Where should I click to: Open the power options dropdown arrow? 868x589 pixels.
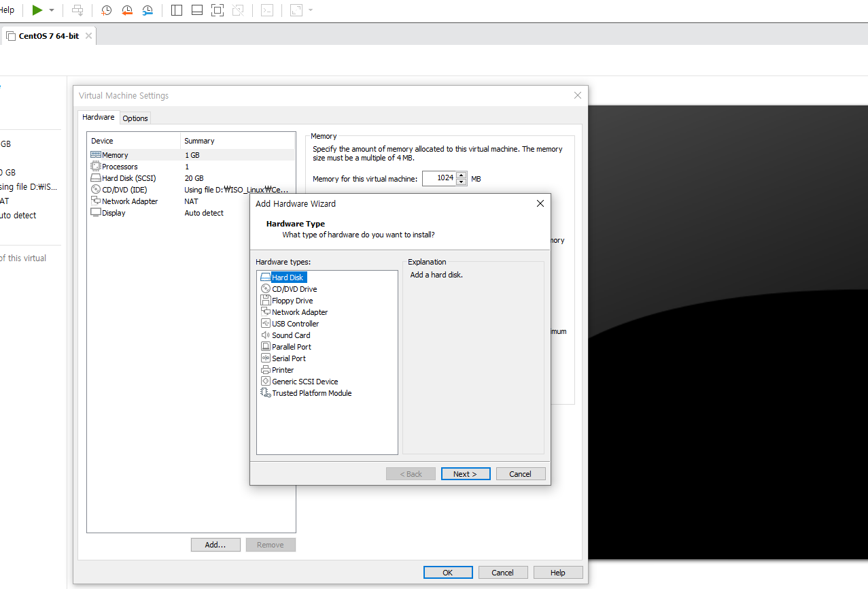(x=52, y=10)
